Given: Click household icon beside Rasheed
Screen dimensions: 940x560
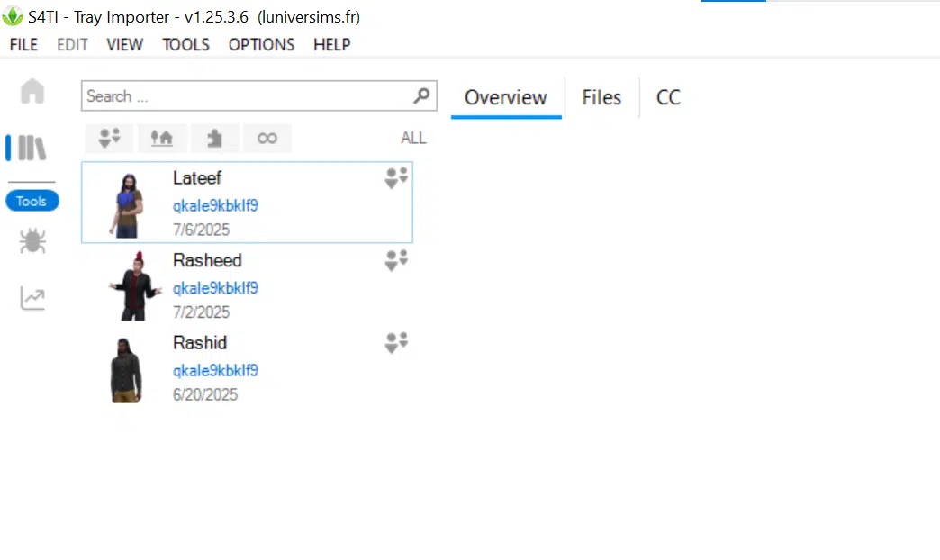Looking at the screenshot, I should point(396,261).
